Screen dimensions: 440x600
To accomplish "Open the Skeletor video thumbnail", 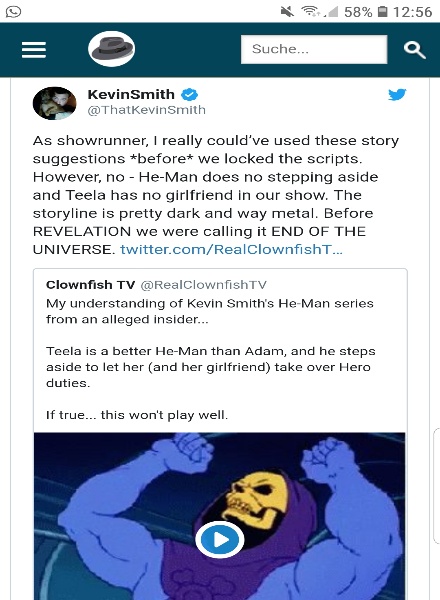I will point(220,516).
